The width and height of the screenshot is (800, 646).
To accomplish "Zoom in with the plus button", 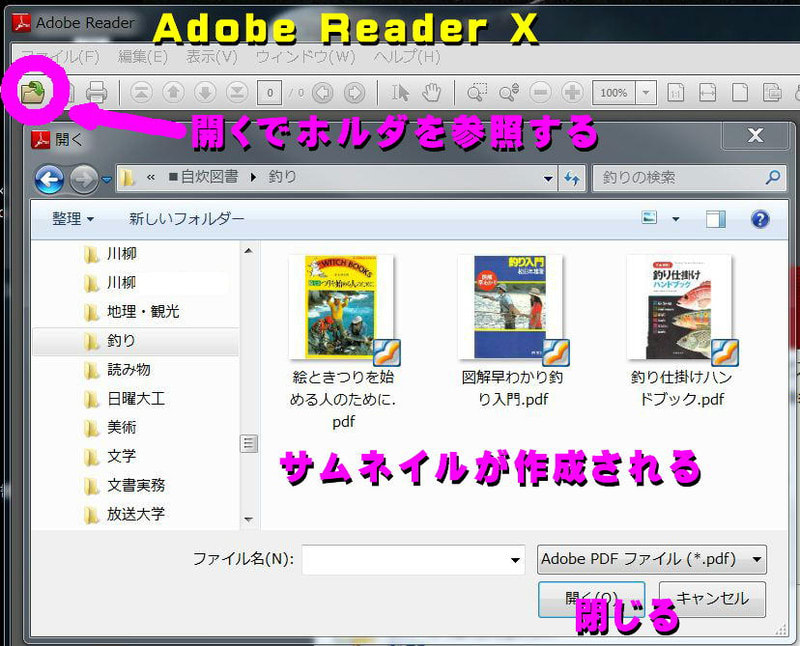I will [572, 92].
